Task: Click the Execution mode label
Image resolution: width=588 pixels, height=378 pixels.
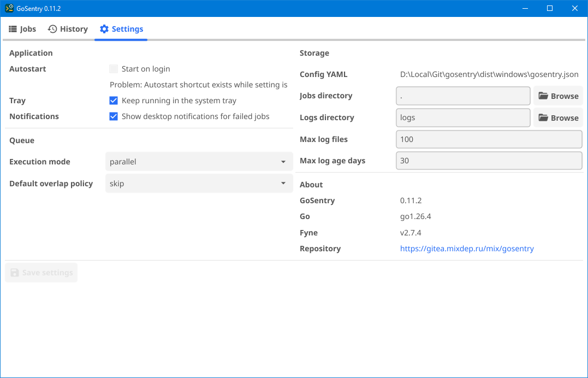Action: 40,162
